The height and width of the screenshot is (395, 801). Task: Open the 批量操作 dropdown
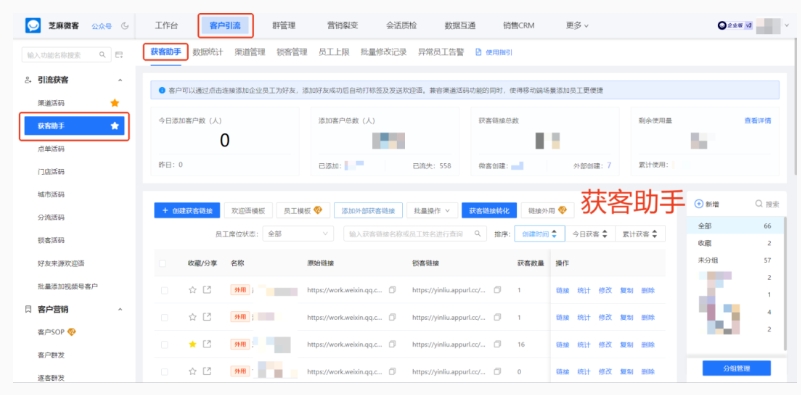(432, 210)
